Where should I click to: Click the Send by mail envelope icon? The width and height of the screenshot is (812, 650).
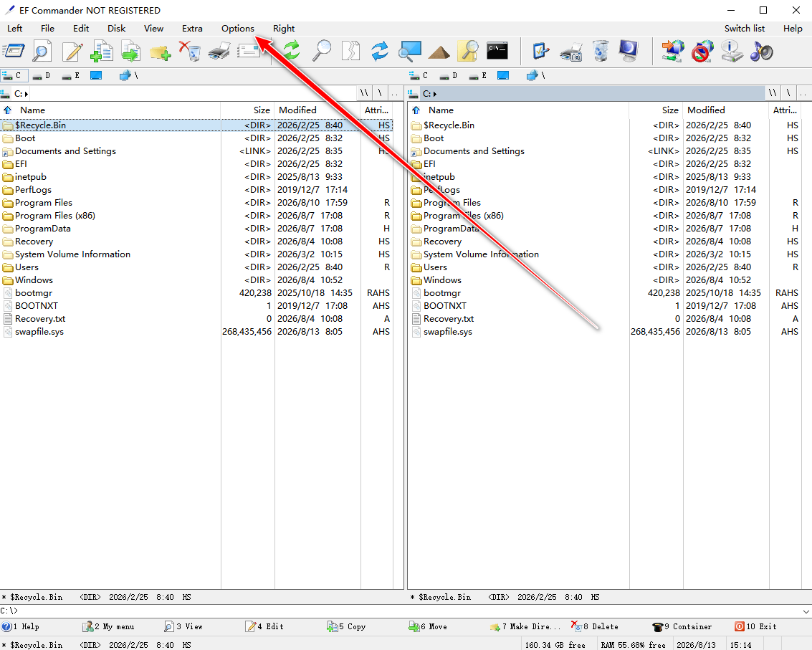pyautogui.click(x=249, y=51)
